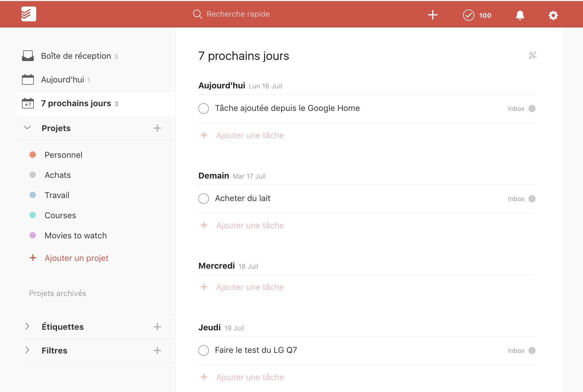
Task: Click the quick add task plus icon
Action: tap(433, 15)
